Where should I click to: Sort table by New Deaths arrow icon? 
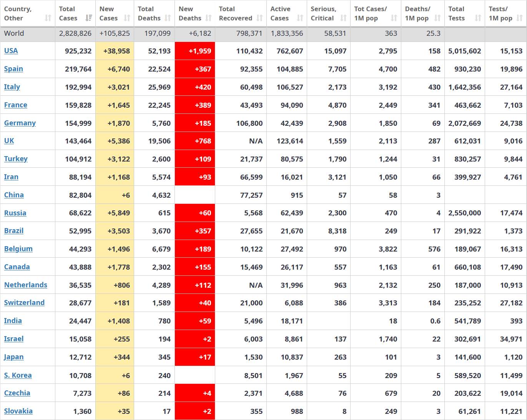click(x=208, y=18)
